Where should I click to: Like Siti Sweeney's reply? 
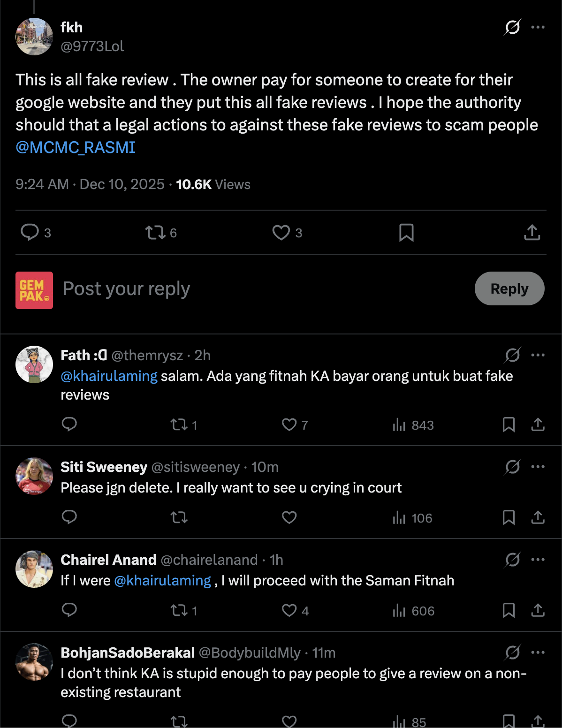289,517
